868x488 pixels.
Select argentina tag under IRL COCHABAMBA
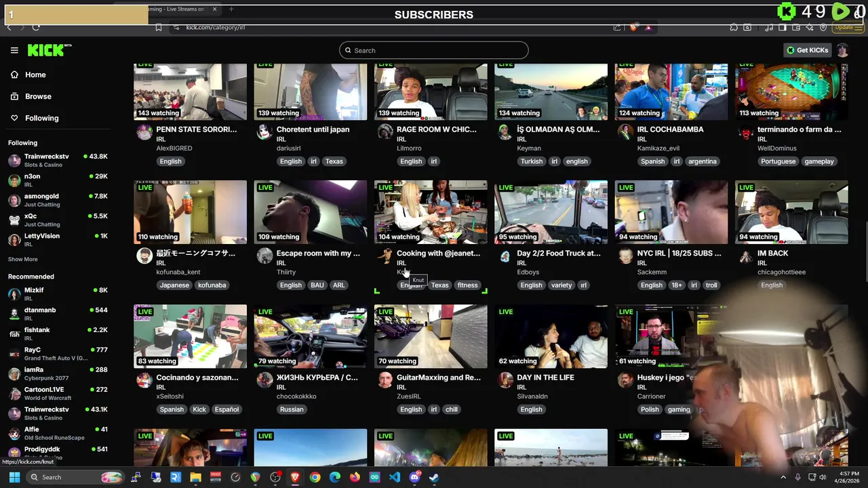702,161
